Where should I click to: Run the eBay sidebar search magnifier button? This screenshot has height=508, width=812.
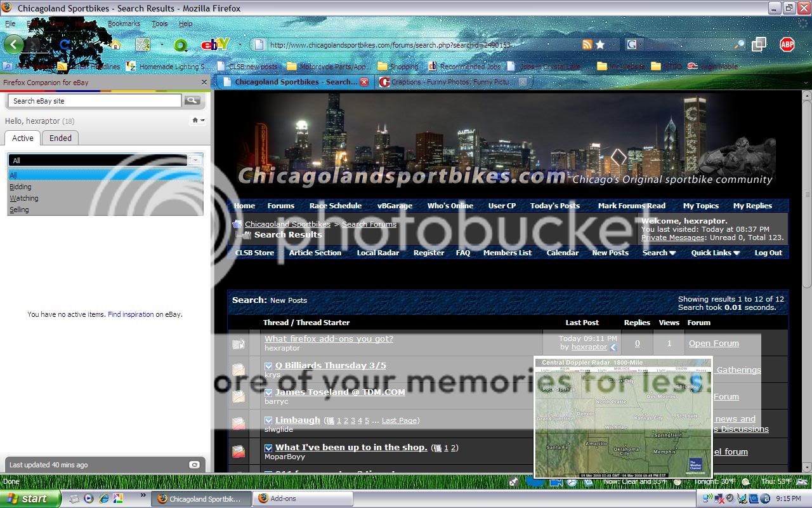192,100
